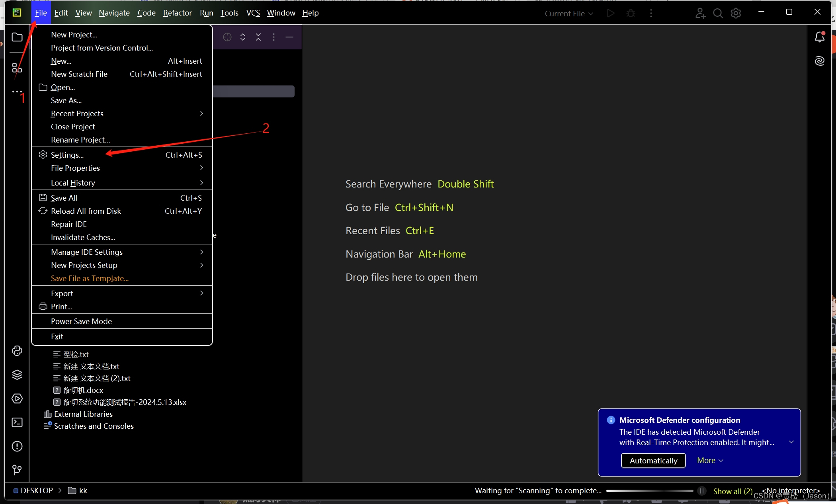Open the Git version control icon

pos(17,470)
